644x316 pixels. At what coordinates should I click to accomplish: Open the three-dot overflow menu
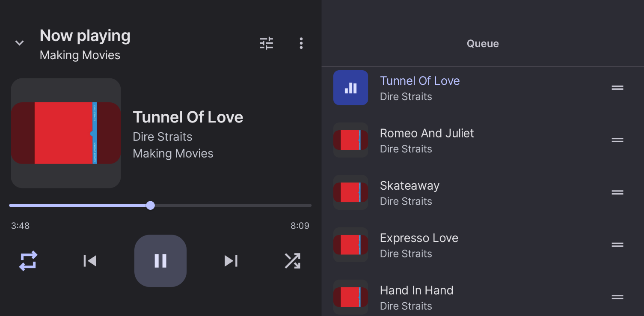[301, 43]
